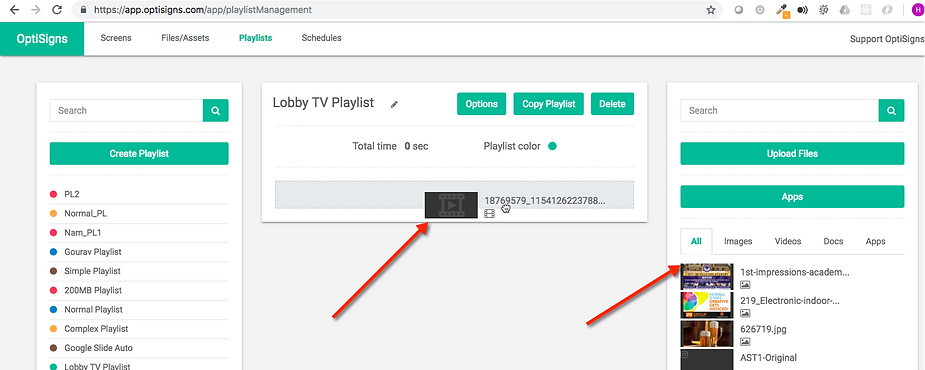This screenshot has width=925, height=370.
Task: Click the color picker extension icon
Action: 783,10
